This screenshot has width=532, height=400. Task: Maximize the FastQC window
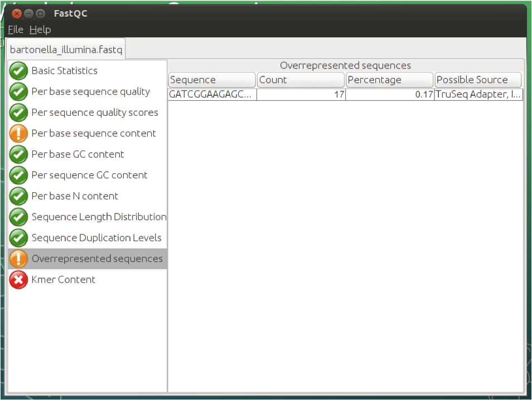tap(40, 13)
